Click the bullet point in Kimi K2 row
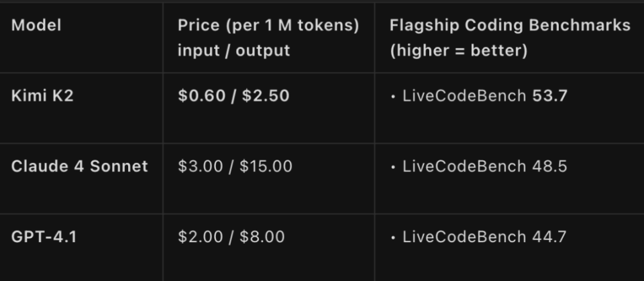The image size is (644, 281). pyautogui.click(x=393, y=96)
